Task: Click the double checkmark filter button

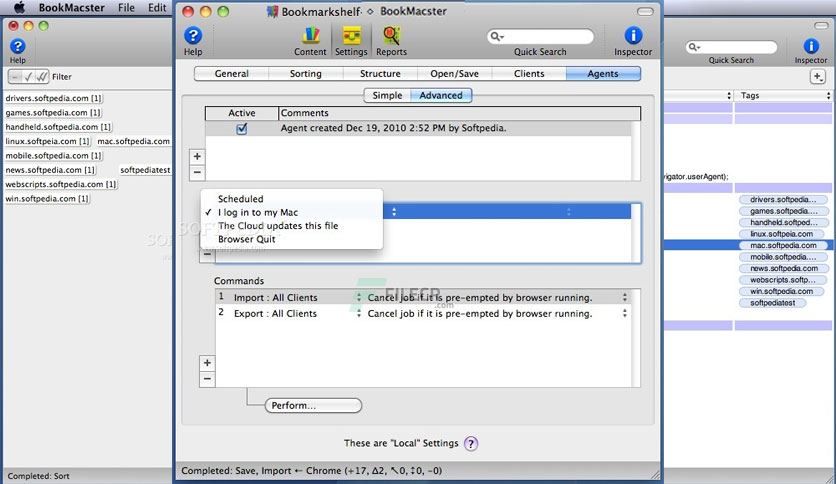Action: coord(42,77)
